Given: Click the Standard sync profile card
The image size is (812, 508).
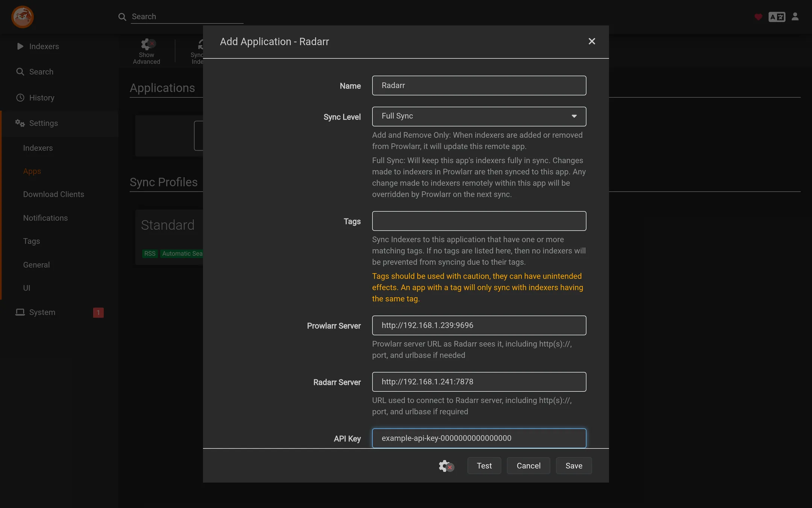Looking at the screenshot, I should 169,237.
